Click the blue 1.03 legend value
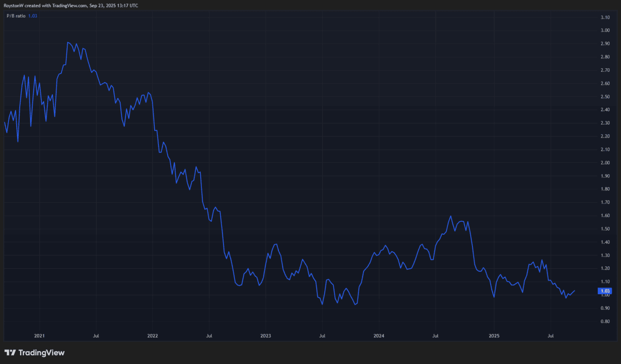 pyautogui.click(x=33, y=16)
